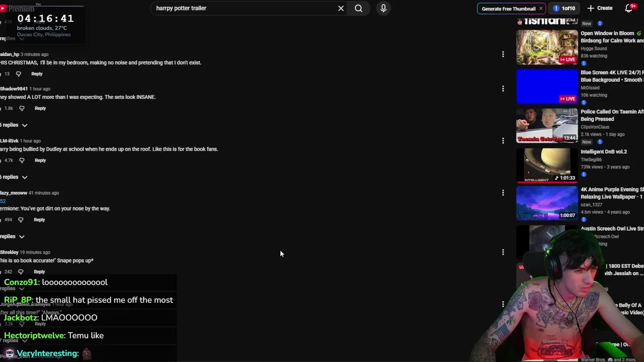This screenshot has height=362, width=644.
Task: Open options menu for aidan_hp's comment
Action: [x=503, y=54]
